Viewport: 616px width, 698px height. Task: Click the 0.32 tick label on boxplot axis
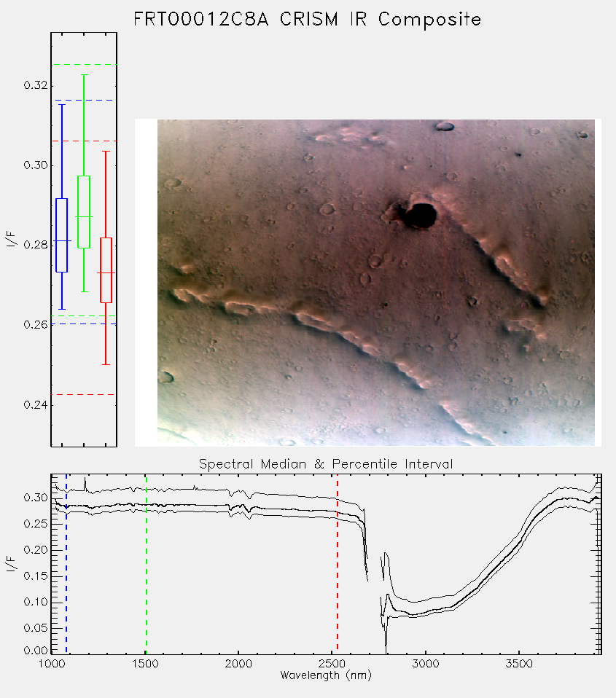(36, 85)
